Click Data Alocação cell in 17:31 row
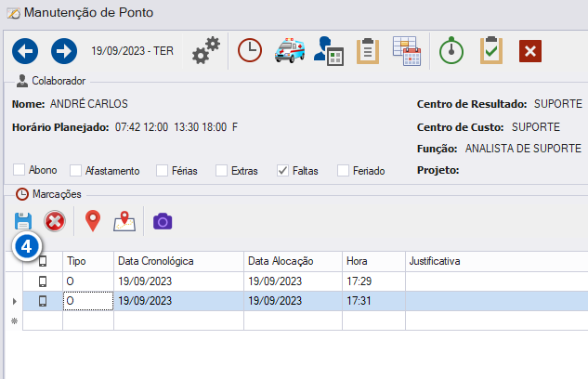Image resolution: width=588 pixels, height=379 pixels. pyautogui.click(x=293, y=301)
